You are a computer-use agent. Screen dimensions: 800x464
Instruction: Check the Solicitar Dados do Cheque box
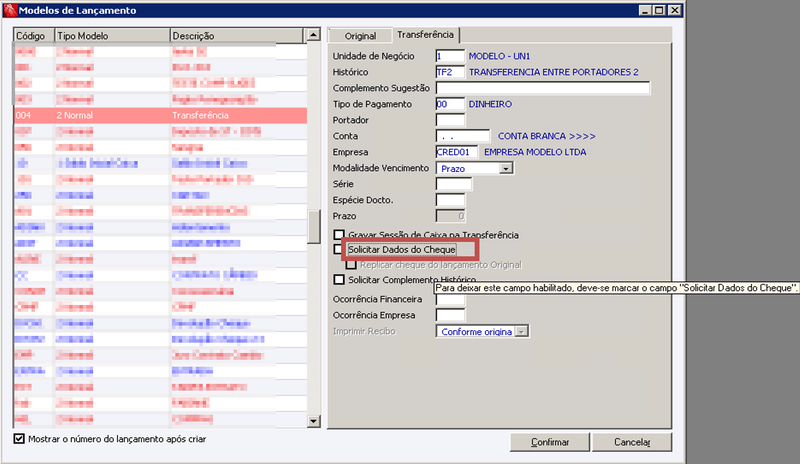[338, 249]
